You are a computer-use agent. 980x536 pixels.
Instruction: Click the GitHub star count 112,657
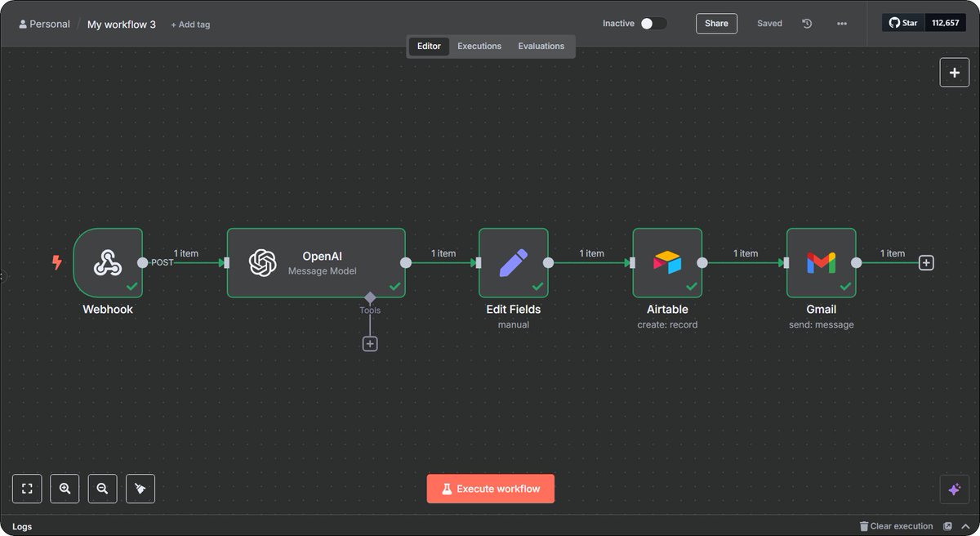[946, 23]
